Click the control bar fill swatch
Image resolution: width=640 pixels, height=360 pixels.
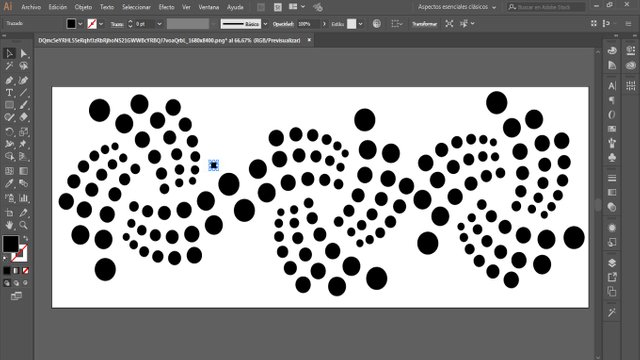tap(71, 24)
